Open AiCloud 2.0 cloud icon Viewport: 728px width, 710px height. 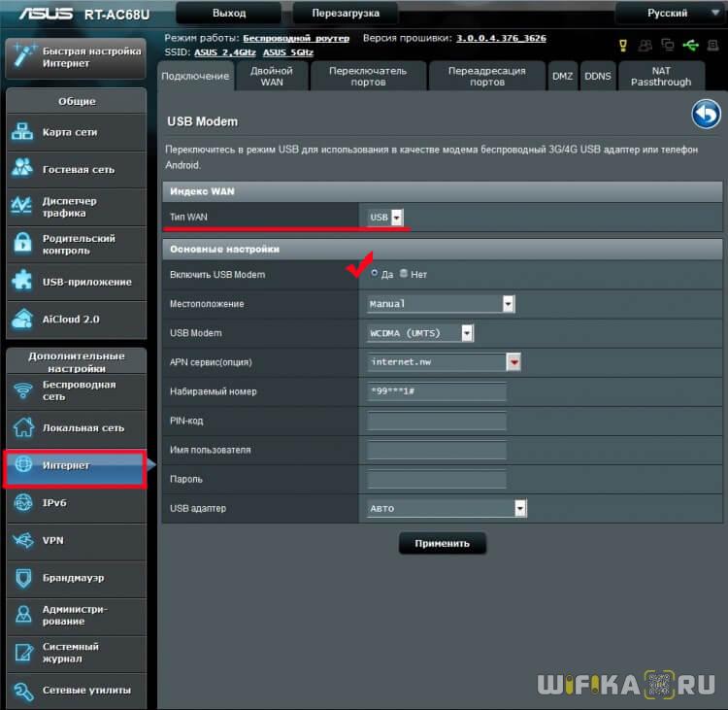click(22, 319)
